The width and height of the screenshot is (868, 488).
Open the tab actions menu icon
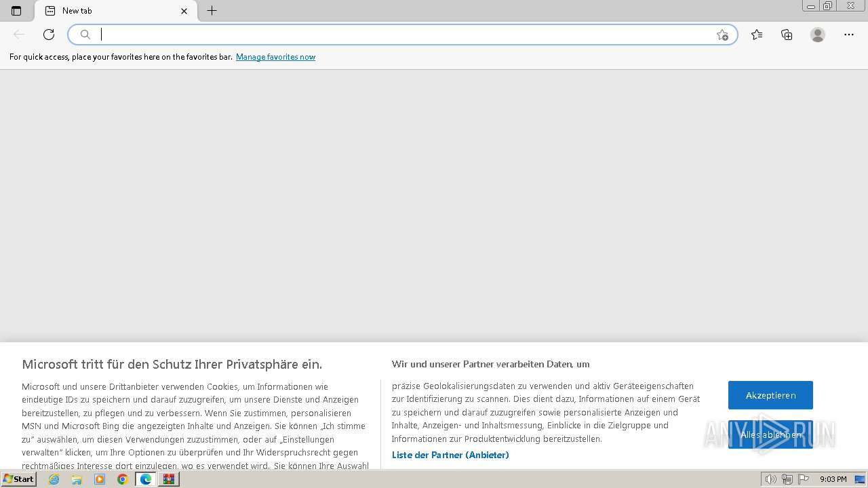point(16,11)
